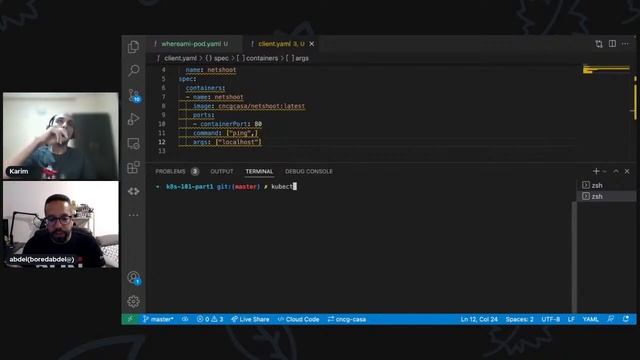
Task: Open the terminal launch profile dropdown arrow
Action: tap(604, 171)
